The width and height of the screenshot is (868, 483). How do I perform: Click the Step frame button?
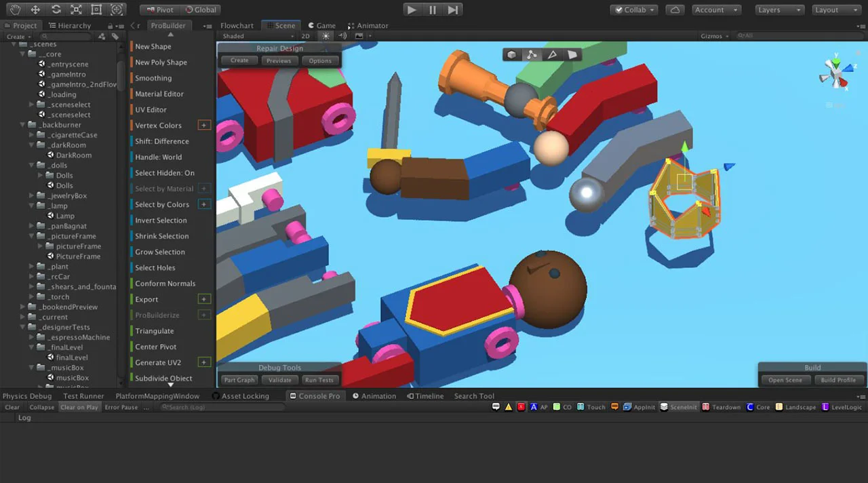[x=453, y=9]
